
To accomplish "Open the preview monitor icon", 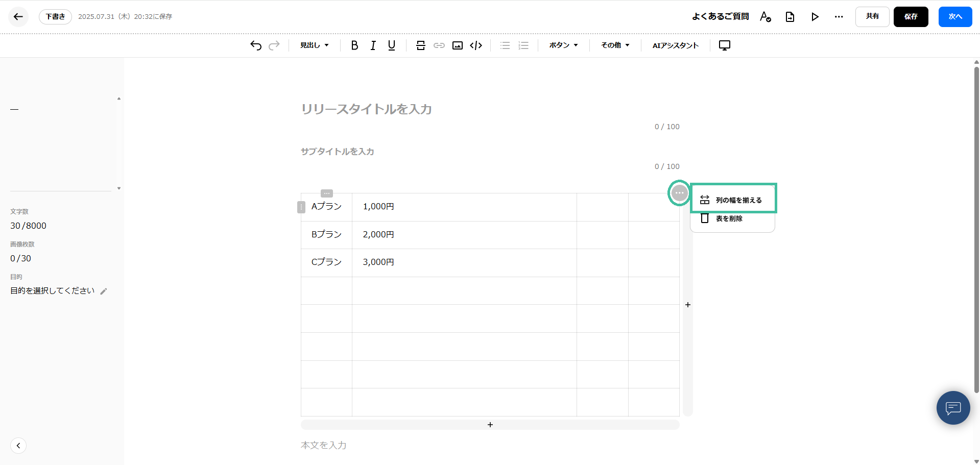I will tap(724, 45).
